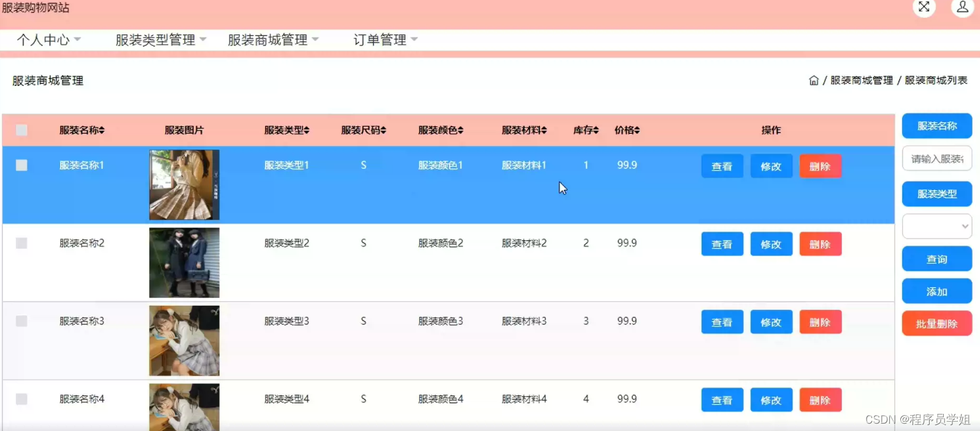Screen dimensions: 980x431
Task: Click the blue 服装名称 label button
Action: click(936, 126)
